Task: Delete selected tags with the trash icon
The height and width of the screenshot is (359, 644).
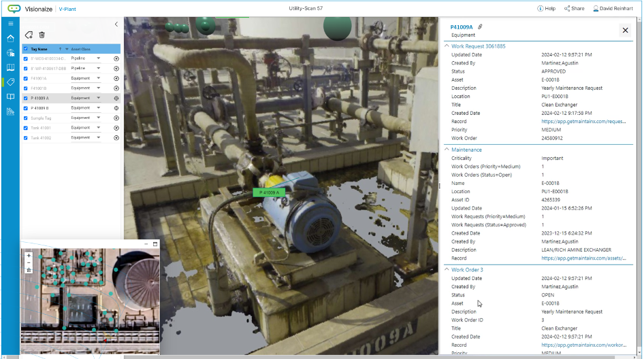Action: pyautogui.click(x=42, y=35)
